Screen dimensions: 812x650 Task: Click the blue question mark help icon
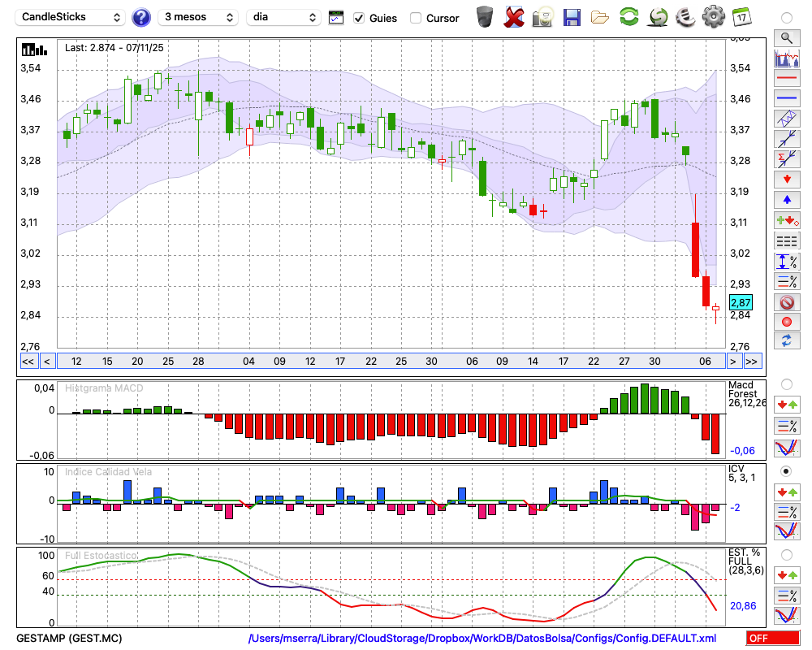[140, 18]
